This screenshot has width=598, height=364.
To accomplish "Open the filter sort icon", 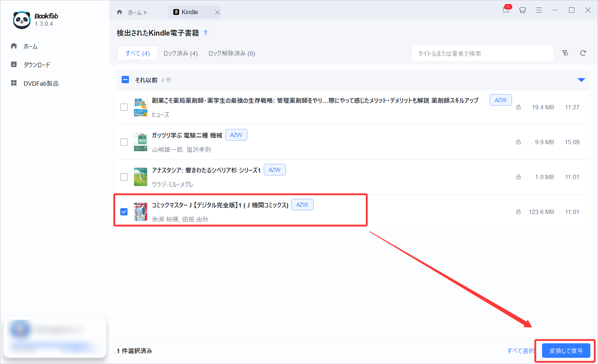I will click(565, 53).
